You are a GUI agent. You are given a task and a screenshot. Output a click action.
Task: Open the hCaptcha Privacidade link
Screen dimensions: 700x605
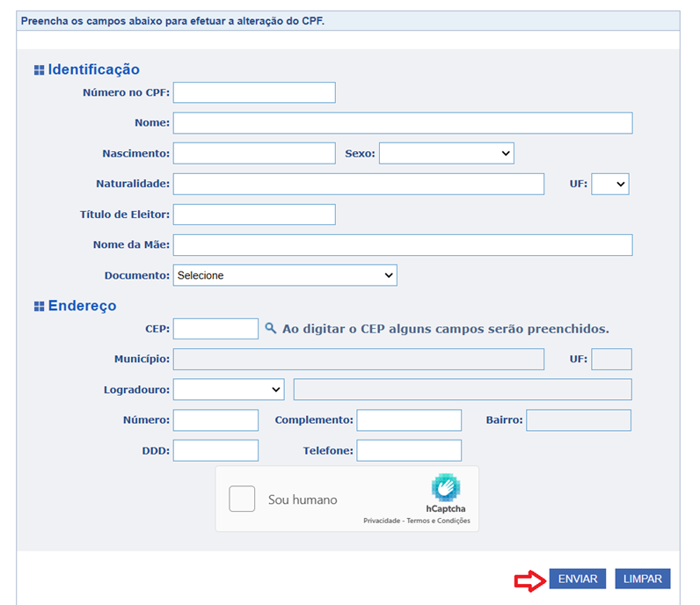coord(382,521)
